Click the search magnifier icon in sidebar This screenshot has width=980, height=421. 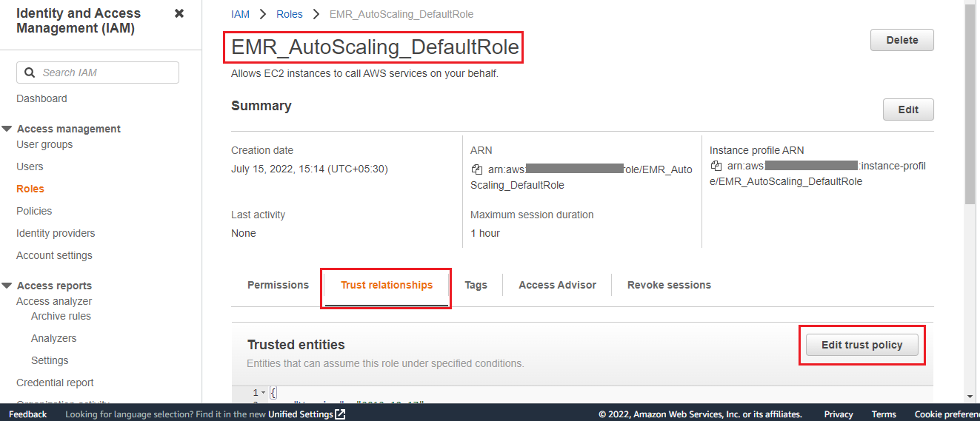30,73
